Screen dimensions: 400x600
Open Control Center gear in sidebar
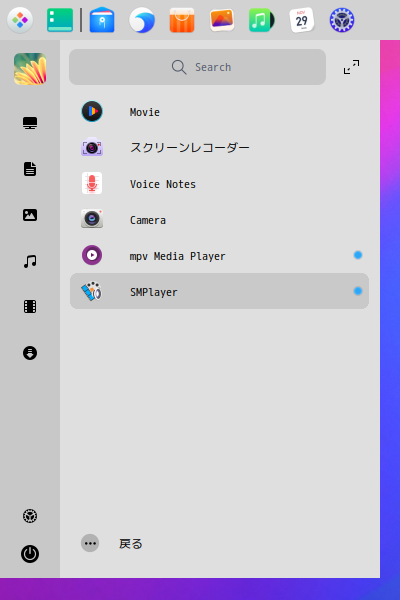point(30,516)
